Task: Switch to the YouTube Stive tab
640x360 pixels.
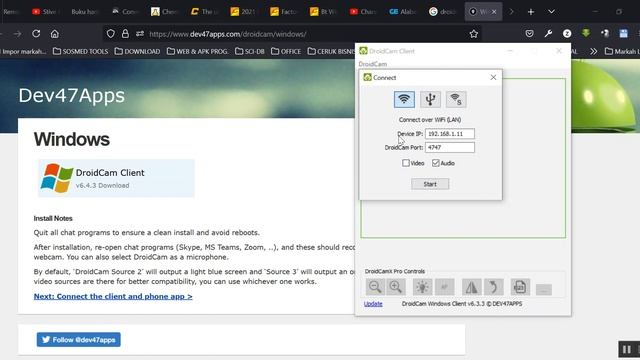Action: coord(45,12)
